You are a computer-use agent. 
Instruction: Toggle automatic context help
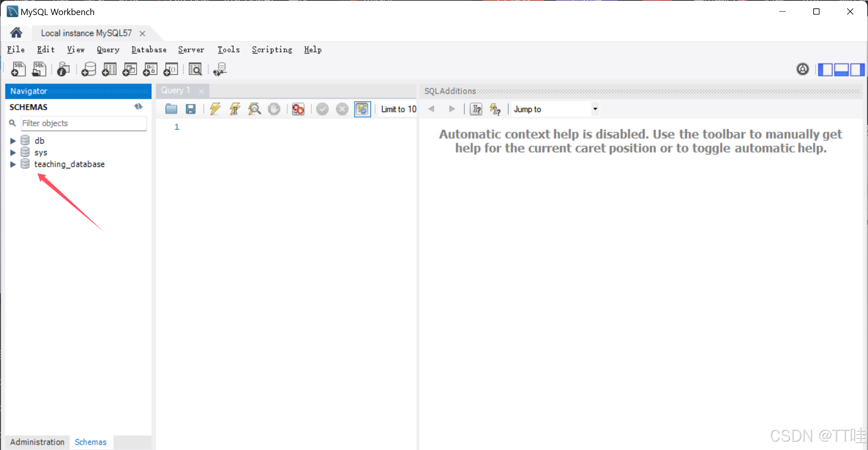[495, 109]
